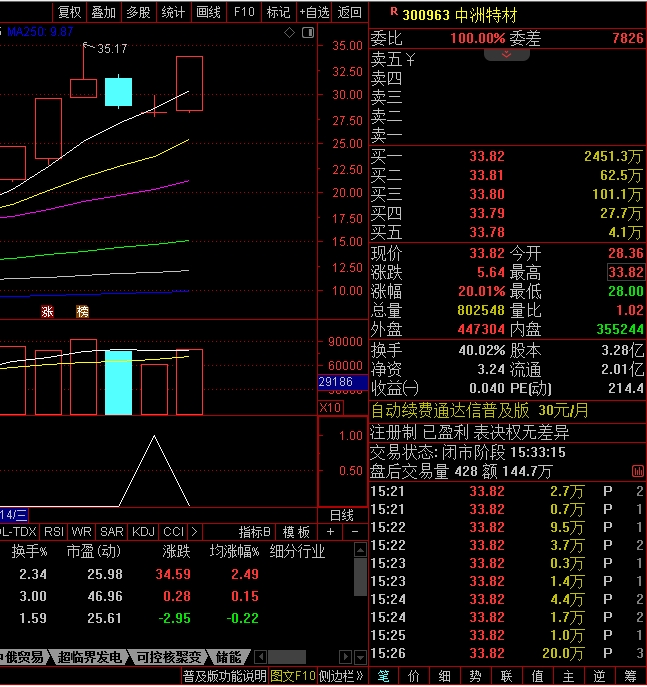This screenshot has height=687, width=647.
Task: Click the 自动续费通达信普及版 ad link
Action: coord(479,411)
